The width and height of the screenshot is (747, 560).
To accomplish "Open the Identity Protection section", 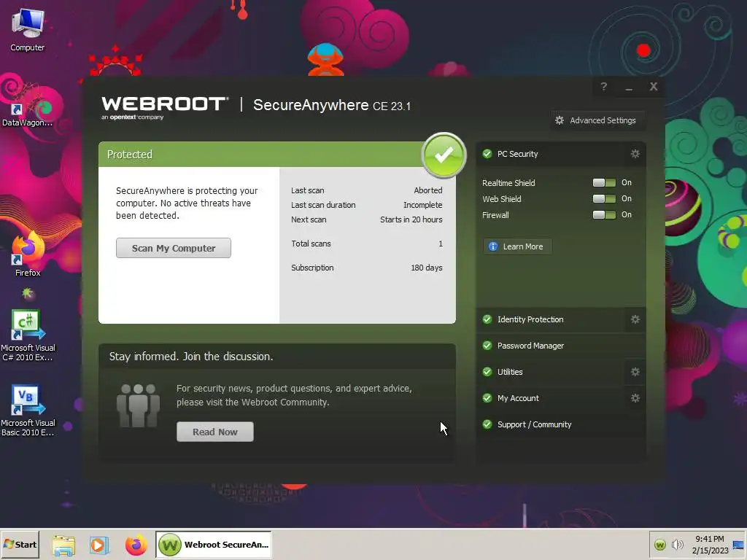I will (550, 319).
